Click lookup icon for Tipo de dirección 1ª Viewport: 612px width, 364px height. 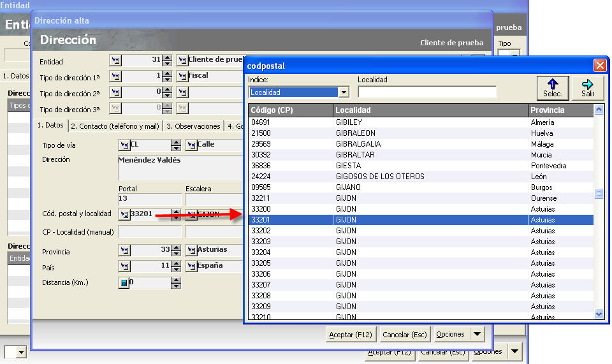point(115,76)
